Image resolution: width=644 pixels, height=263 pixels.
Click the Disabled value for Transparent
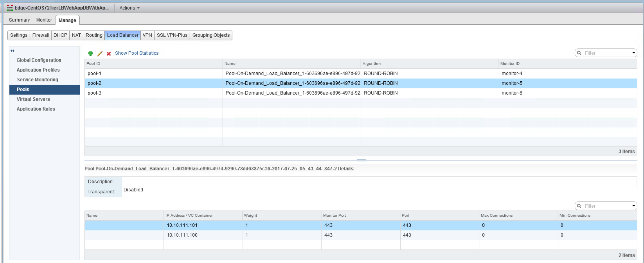pos(133,190)
